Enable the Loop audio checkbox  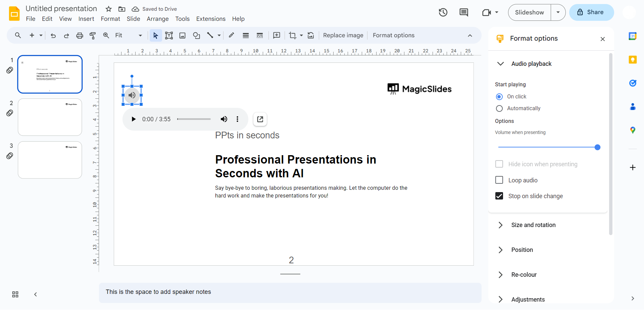click(x=499, y=180)
